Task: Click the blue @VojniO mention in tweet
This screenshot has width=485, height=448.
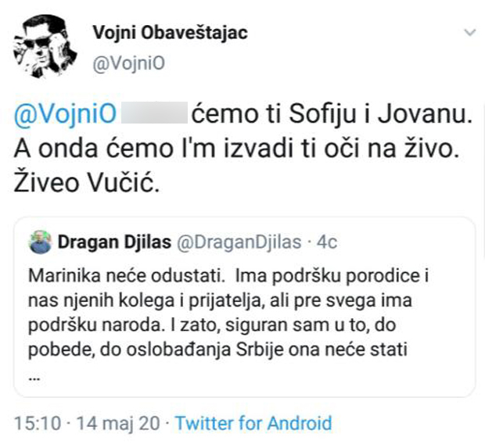Action: 65,116
